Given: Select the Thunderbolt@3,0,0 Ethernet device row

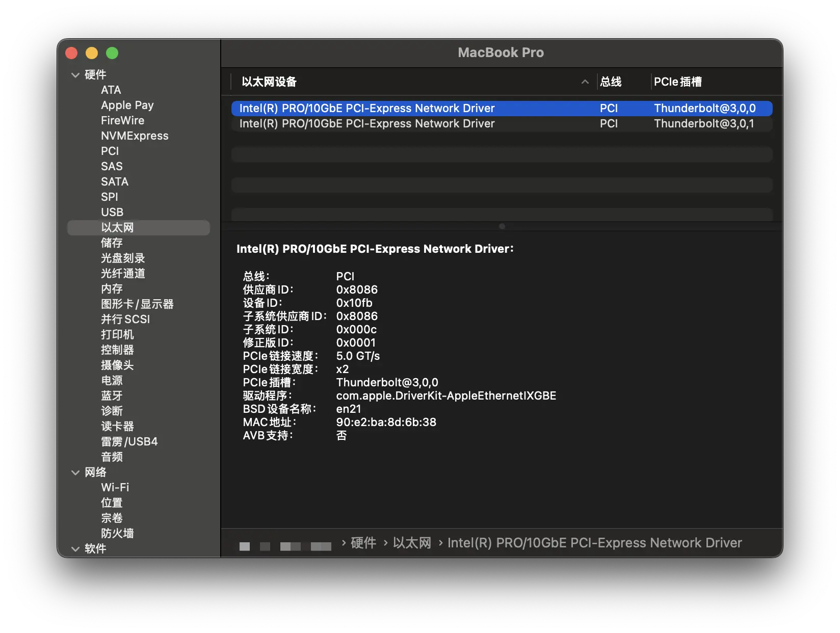Looking at the screenshot, I should click(x=502, y=109).
